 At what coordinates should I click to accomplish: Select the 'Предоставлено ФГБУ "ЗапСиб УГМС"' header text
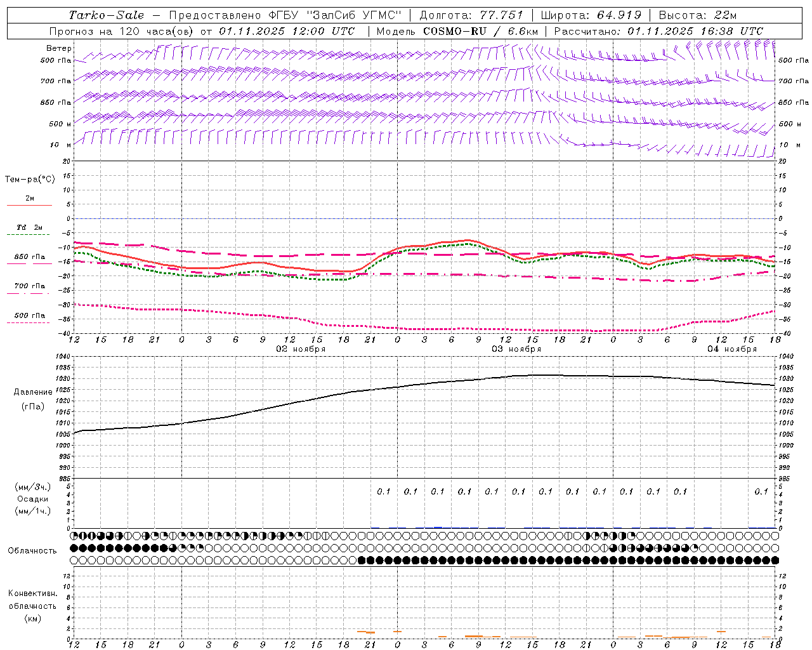tap(285, 15)
